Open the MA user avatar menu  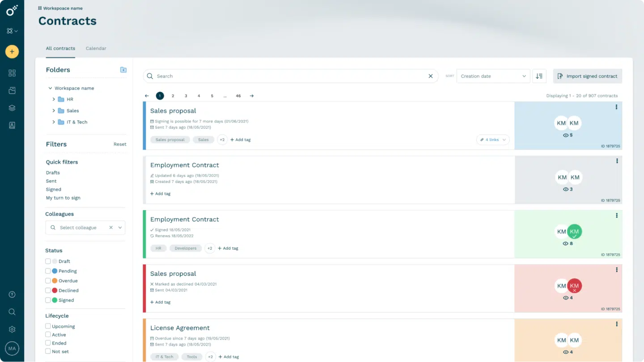click(x=12, y=348)
